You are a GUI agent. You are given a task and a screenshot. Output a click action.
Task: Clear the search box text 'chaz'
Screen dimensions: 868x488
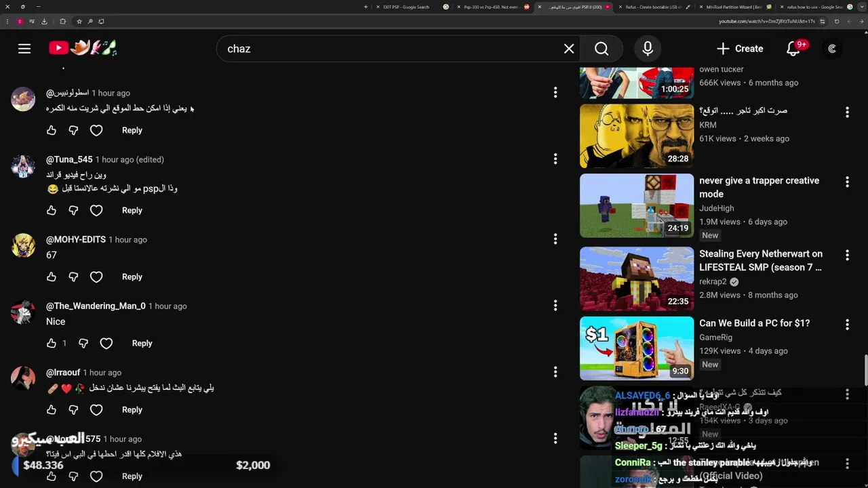(x=569, y=48)
